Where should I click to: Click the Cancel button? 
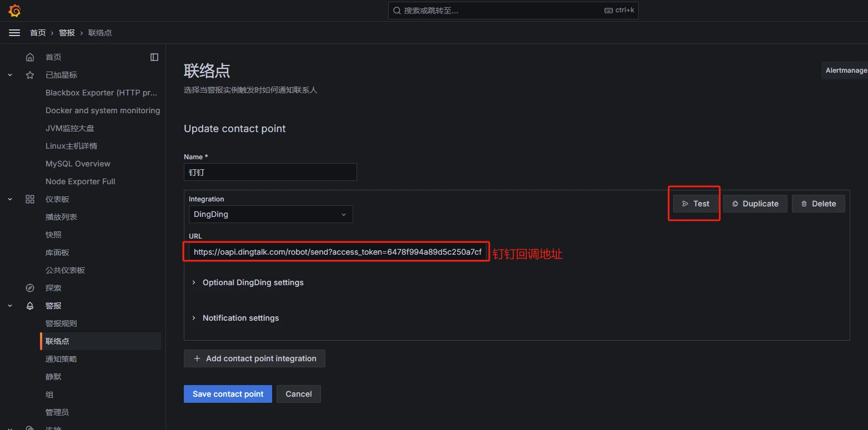pyautogui.click(x=299, y=394)
